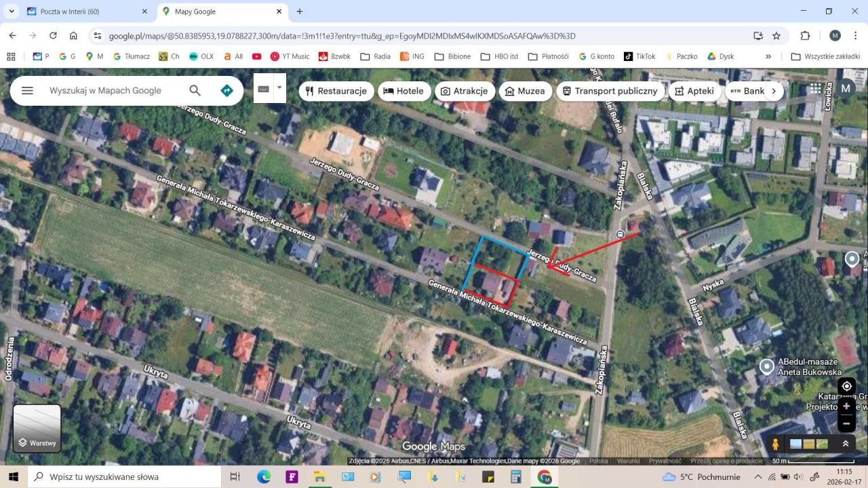This screenshot has height=488, width=868.
Task: Open Chrome extensions puzzle icon
Action: click(x=805, y=35)
